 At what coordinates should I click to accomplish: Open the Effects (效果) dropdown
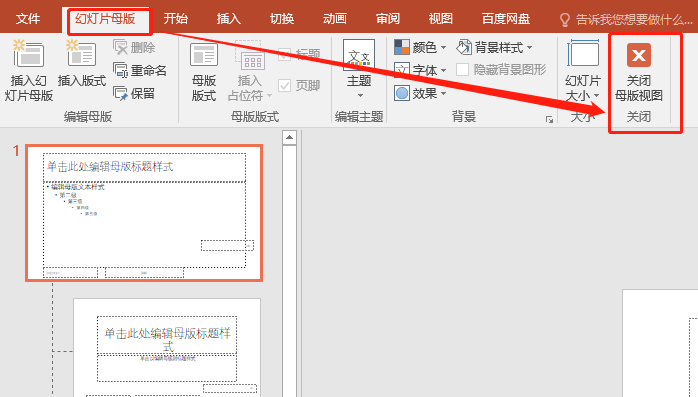tap(420, 93)
